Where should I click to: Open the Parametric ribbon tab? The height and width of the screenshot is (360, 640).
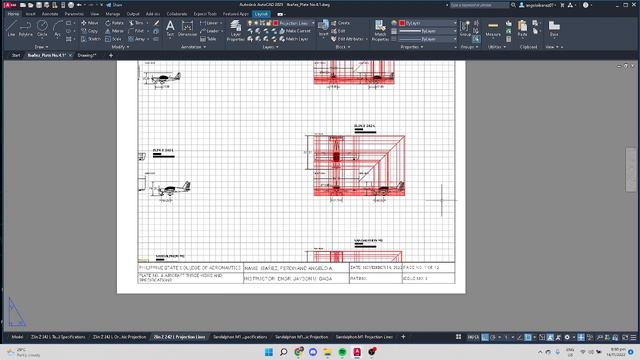[x=74, y=14]
